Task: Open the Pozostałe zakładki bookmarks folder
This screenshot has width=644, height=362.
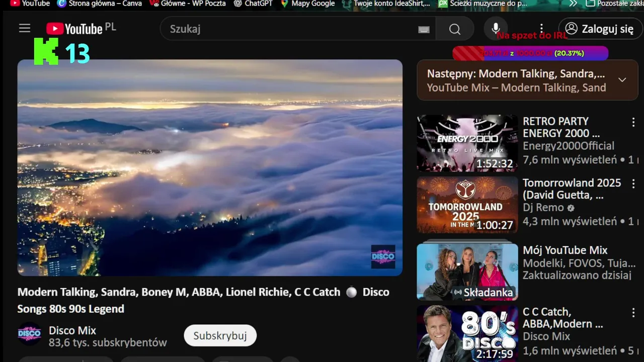Action: 615,4
